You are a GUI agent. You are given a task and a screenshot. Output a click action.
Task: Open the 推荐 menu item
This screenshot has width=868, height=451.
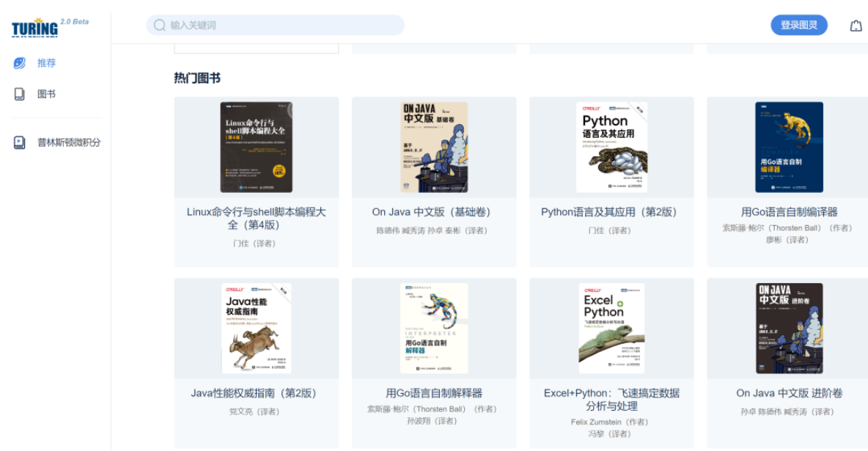pyautogui.click(x=46, y=63)
